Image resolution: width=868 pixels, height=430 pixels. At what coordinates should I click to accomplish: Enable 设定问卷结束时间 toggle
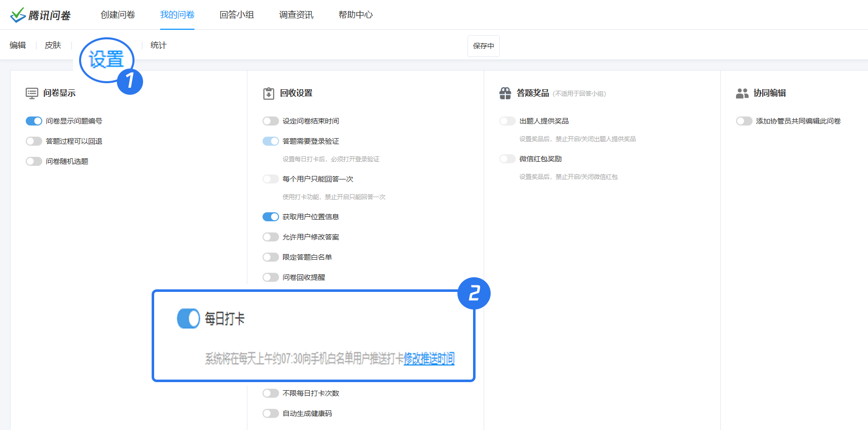[x=271, y=121]
